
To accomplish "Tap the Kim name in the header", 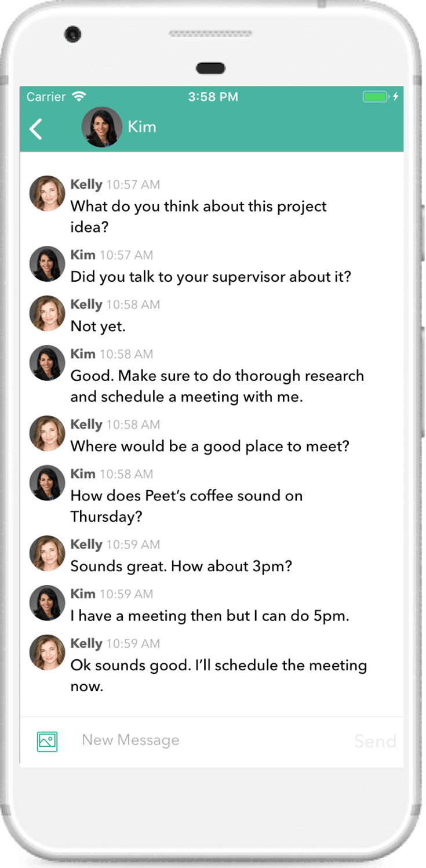I will pyautogui.click(x=142, y=127).
